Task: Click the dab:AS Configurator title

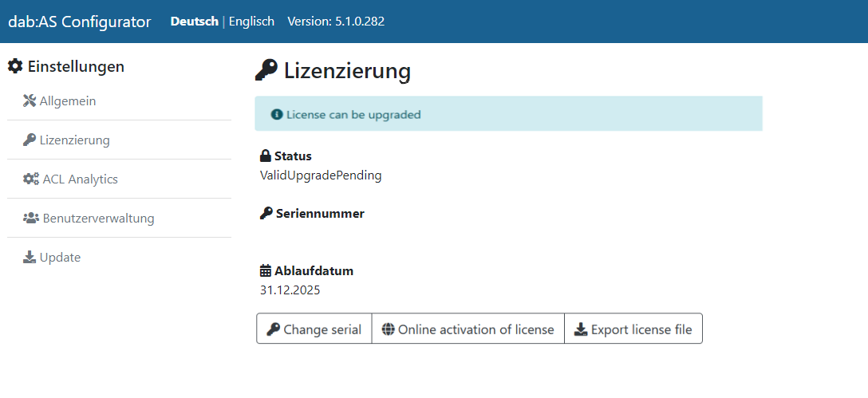Action: [79, 22]
